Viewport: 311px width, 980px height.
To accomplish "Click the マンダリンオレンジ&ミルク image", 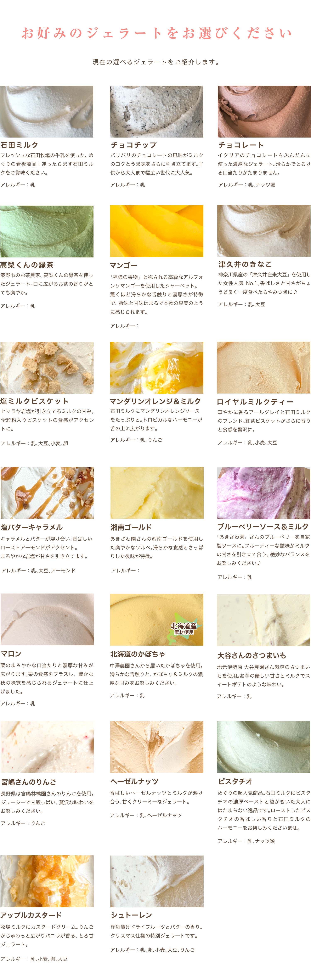I will pos(156,368).
